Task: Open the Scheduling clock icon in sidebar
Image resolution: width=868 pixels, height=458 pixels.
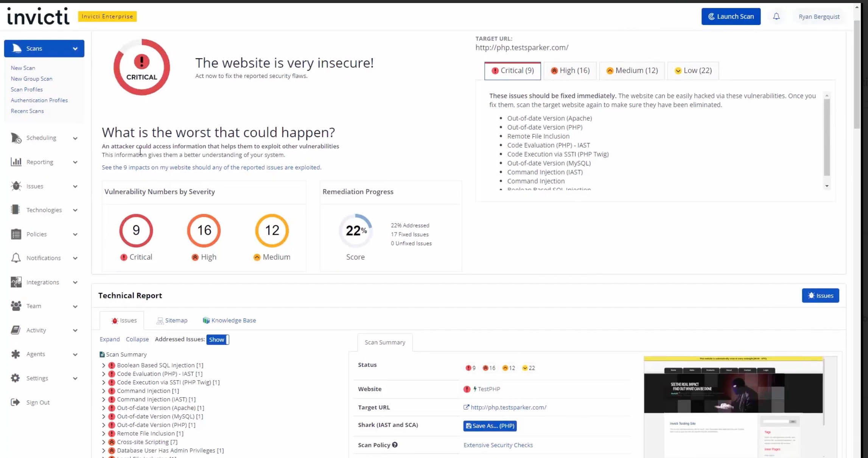Action: 16,138
